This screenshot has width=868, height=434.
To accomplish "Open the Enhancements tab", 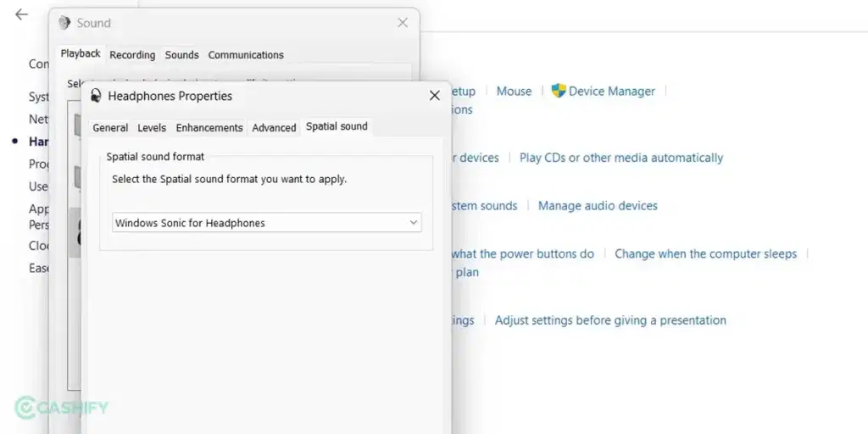I will pyautogui.click(x=209, y=128).
